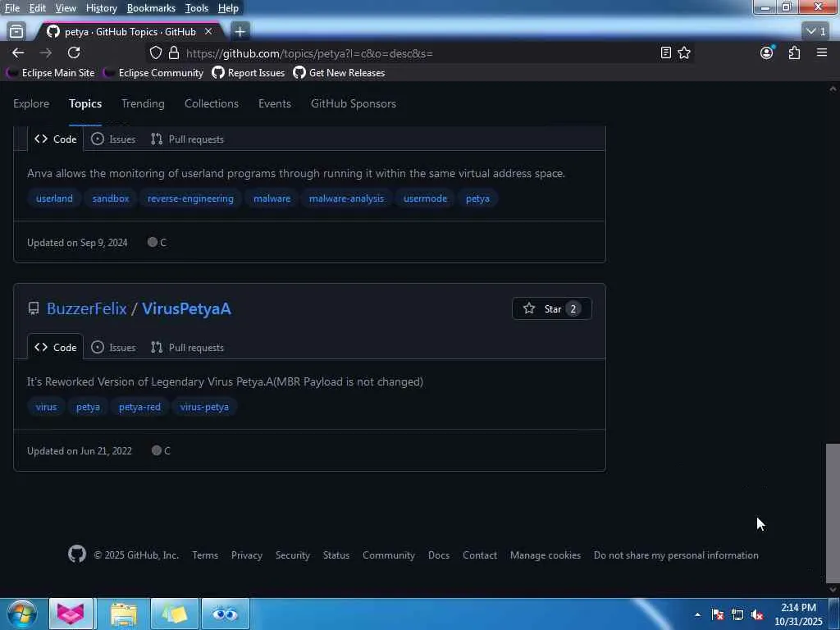Open the Bookmarks menu
This screenshot has width=840, height=630.
coord(151,8)
